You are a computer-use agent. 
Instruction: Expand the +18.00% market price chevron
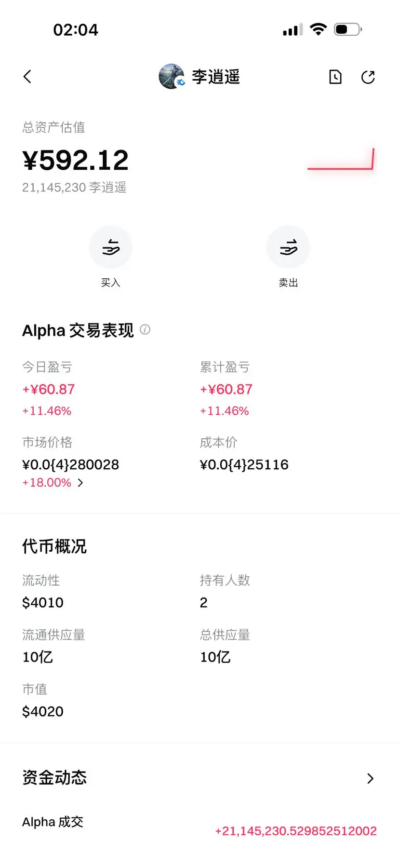click(80, 483)
